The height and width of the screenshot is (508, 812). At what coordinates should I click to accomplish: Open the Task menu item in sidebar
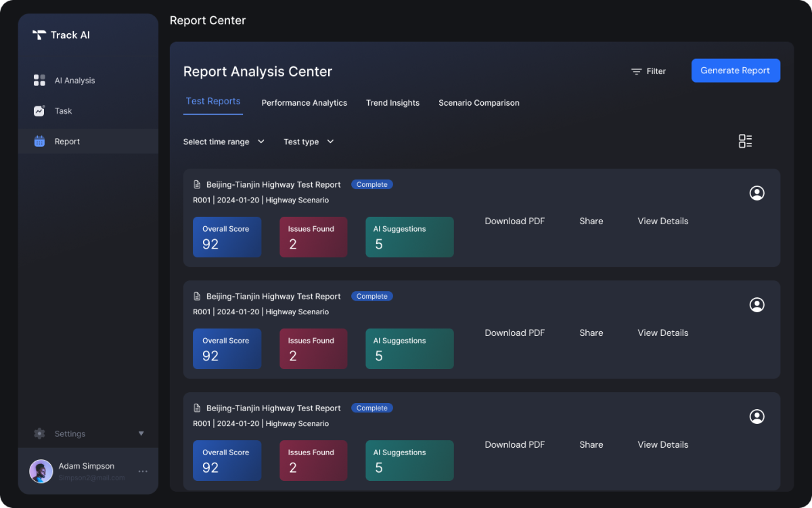(88, 111)
